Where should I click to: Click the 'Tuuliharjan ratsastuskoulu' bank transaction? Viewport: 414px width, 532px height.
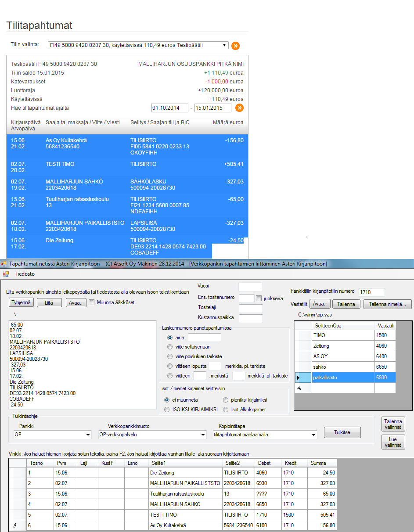[127, 205]
